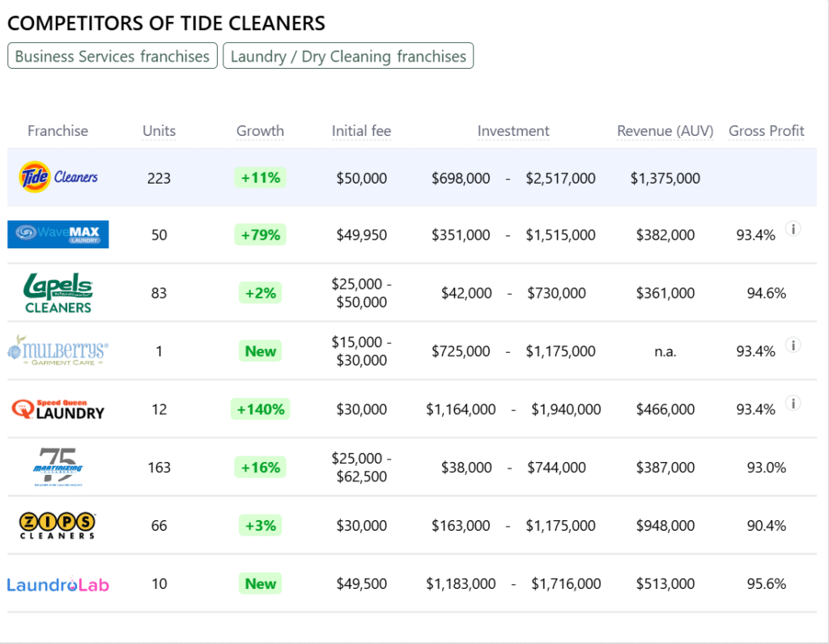Open the Mulberrys Garment Care logo
829x644 pixels.
(x=58, y=350)
